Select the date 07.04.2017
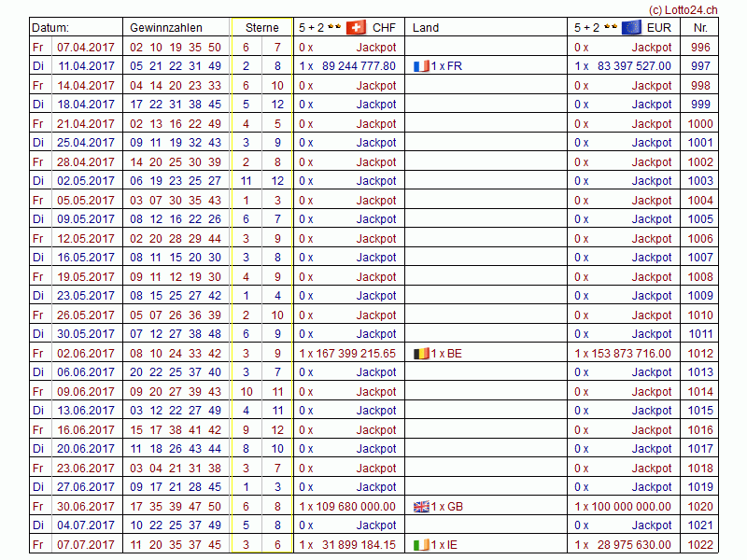The height and width of the screenshot is (560, 747). tap(86, 48)
